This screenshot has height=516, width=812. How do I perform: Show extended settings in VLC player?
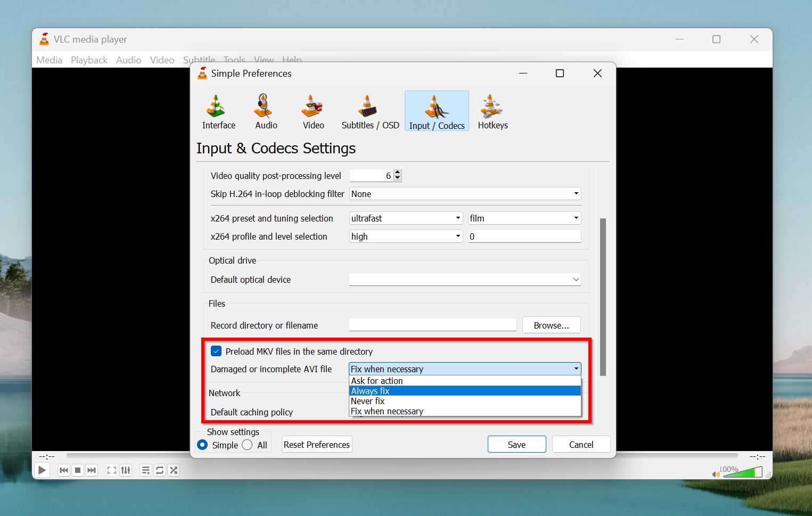126,470
